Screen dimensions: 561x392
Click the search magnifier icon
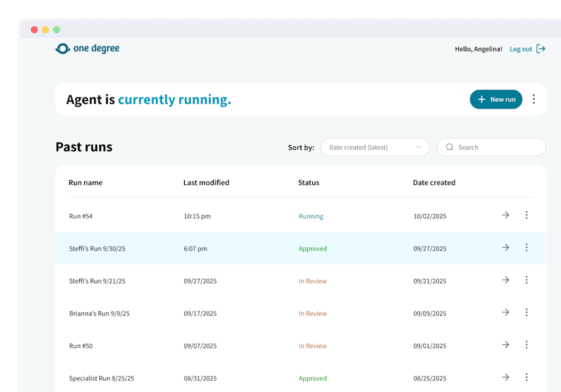(x=450, y=147)
